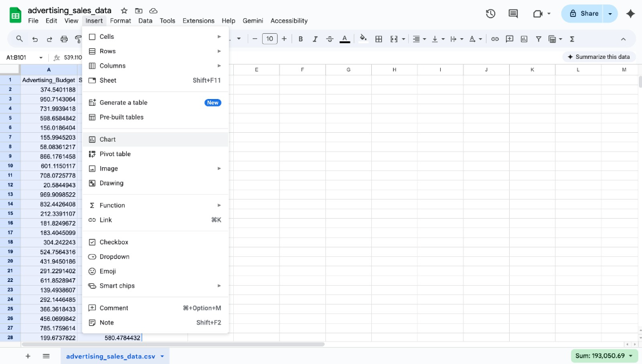The height and width of the screenshot is (364, 642).
Task: Click the Summarize this data button
Action: click(599, 56)
